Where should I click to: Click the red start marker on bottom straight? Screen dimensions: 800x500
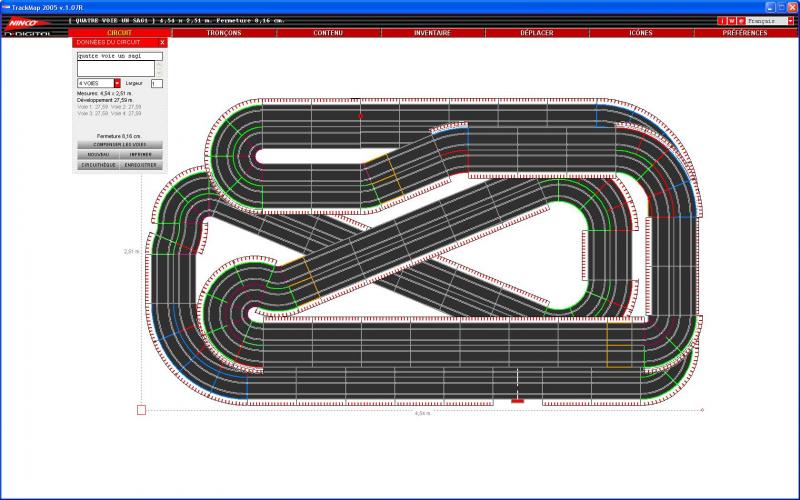click(517, 400)
